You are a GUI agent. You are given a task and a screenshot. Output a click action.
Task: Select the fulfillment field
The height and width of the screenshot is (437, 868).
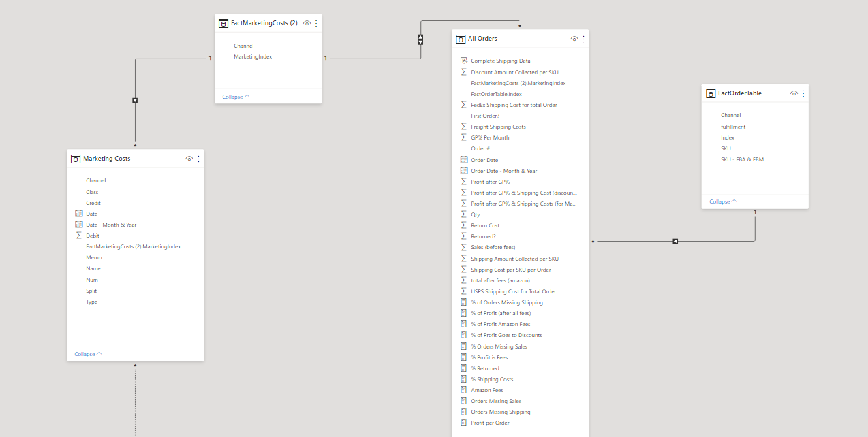pos(733,127)
